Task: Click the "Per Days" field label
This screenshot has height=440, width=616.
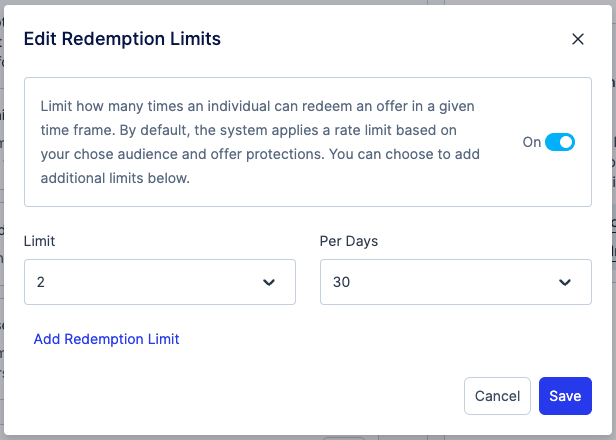Action: [348, 241]
